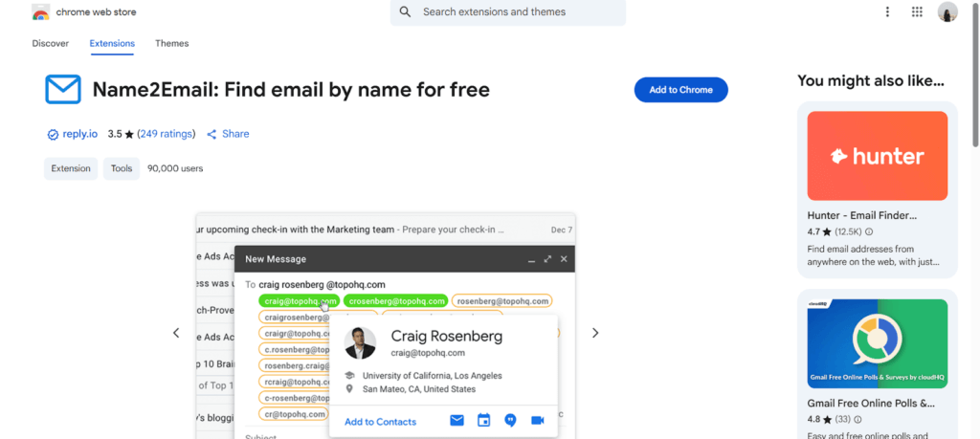
Task: Open the Extensions tab
Action: 112,44
